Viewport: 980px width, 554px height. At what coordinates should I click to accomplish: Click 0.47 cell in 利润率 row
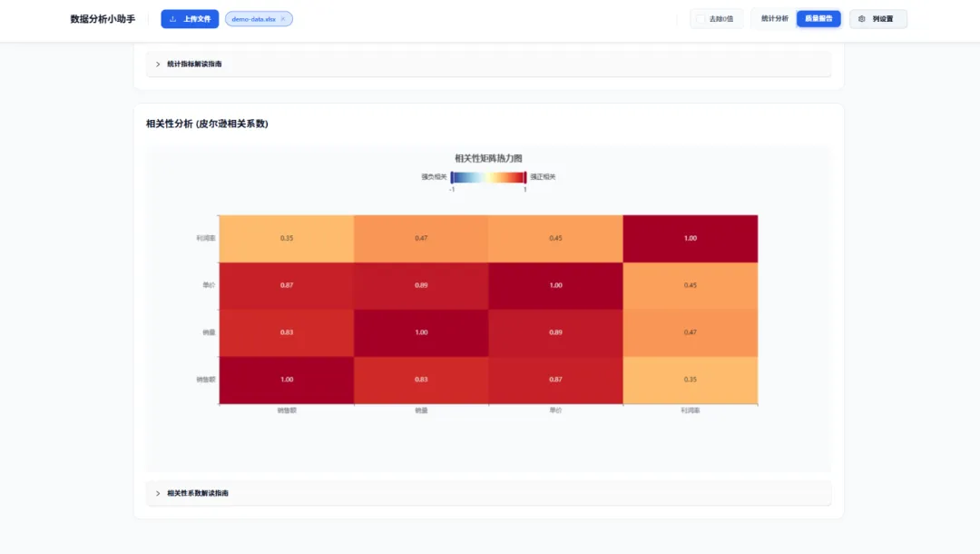421,238
